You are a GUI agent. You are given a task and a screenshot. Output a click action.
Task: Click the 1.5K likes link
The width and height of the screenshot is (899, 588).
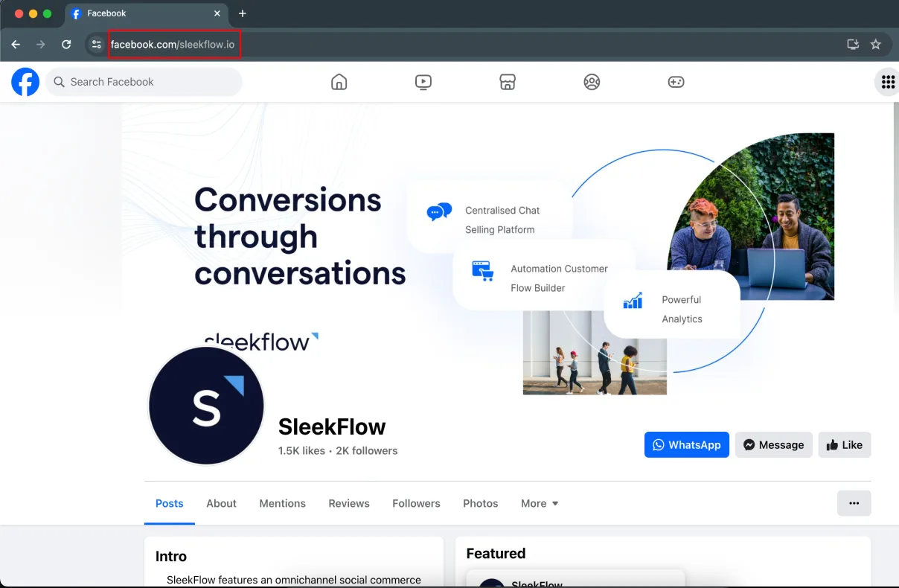[301, 450]
